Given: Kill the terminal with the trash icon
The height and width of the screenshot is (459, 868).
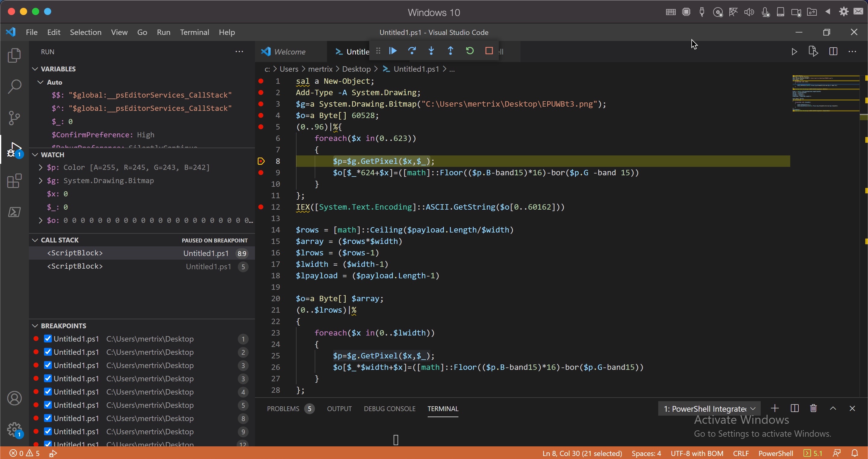Looking at the screenshot, I should click(x=813, y=408).
